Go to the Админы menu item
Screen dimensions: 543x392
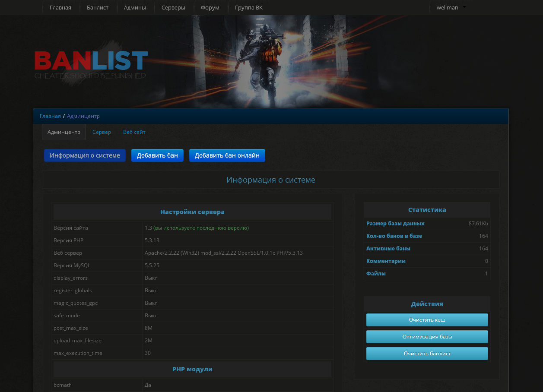[x=135, y=7]
